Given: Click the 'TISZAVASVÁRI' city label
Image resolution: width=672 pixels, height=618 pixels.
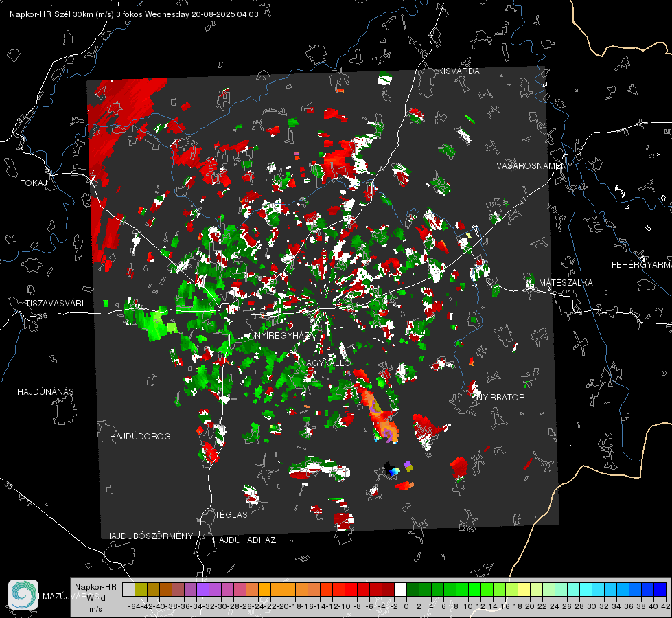Looking at the screenshot, I should [54, 304].
